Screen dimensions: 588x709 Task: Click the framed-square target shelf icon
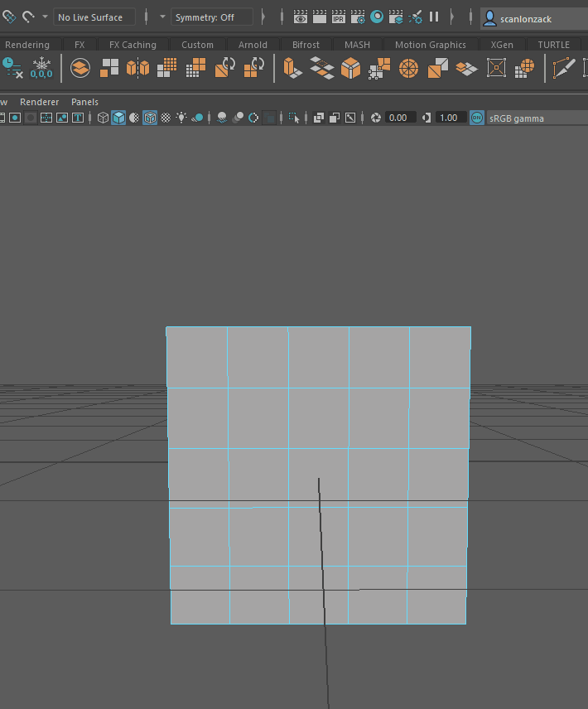(496, 68)
